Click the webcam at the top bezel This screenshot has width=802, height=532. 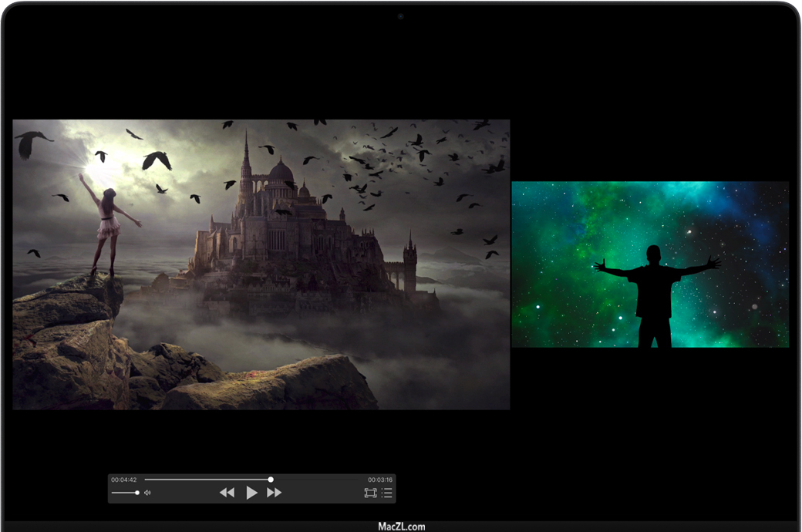point(401,16)
